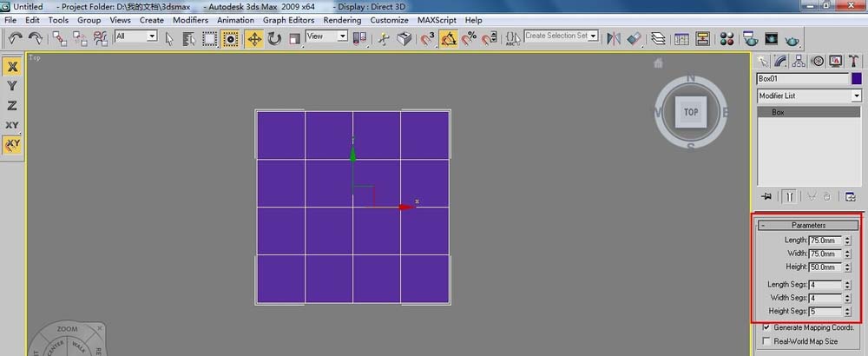Click the Redo arrow icon
This screenshot has height=356, width=868.
(36, 38)
